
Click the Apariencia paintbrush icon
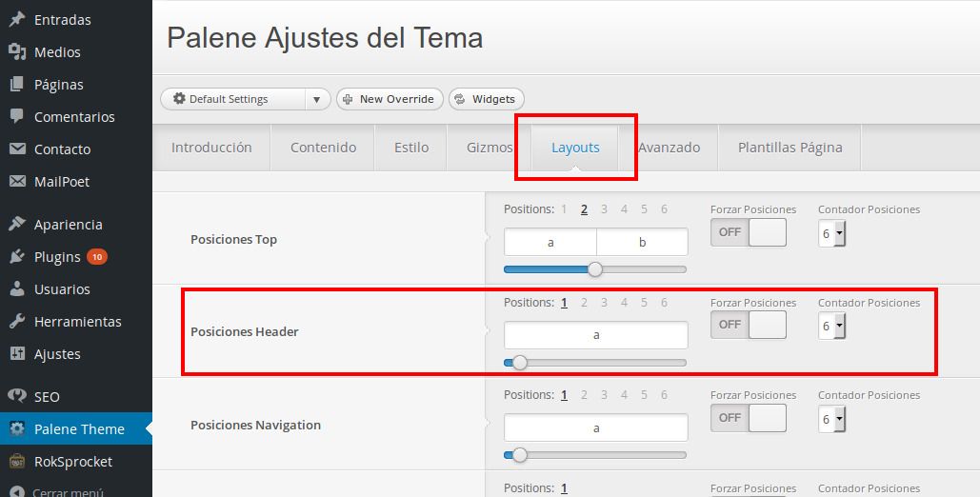pyautogui.click(x=17, y=224)
